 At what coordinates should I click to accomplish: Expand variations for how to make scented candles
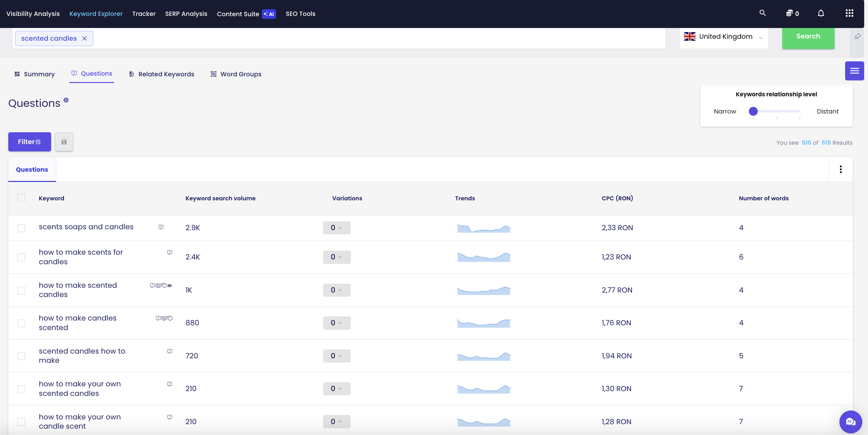pos(336,290)
